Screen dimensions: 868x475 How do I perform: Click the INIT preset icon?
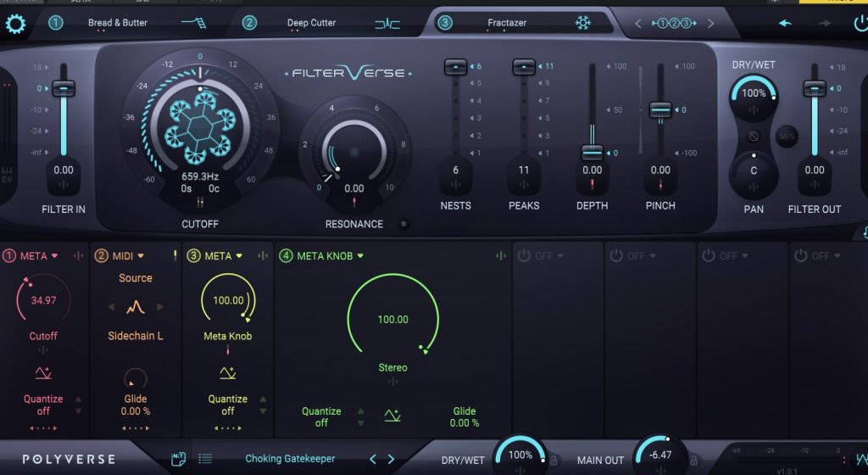(178, 459)
